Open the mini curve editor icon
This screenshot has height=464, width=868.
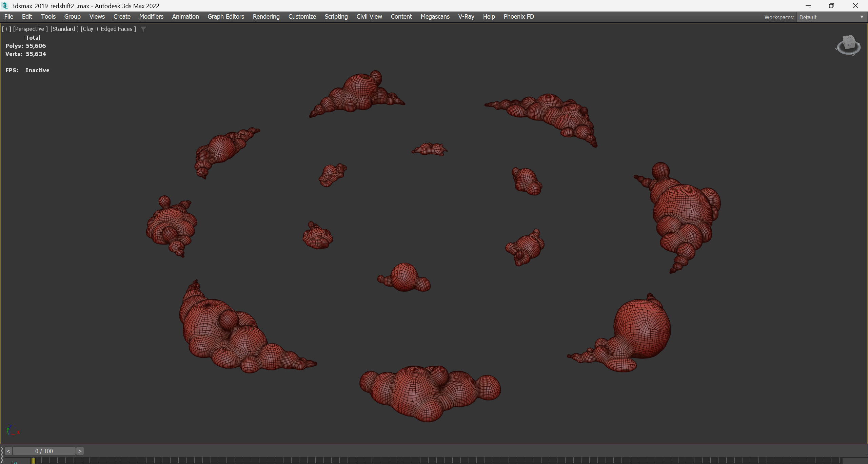15,462
